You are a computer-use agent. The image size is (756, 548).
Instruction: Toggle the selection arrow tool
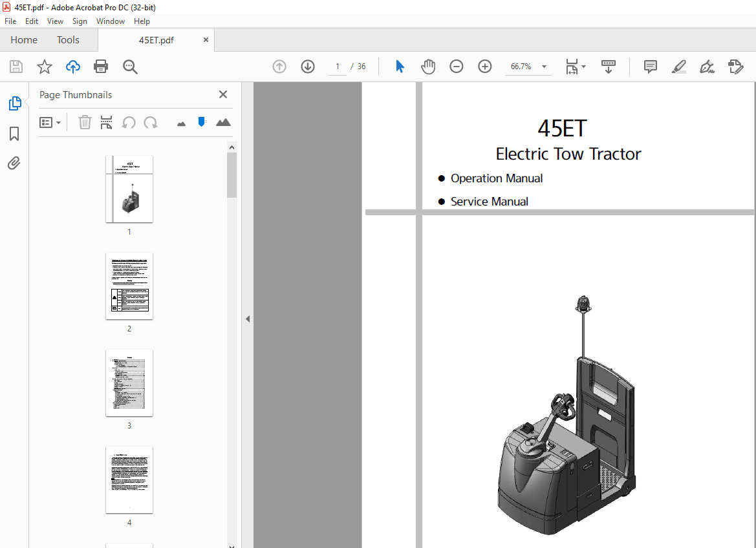click(400, 67)
